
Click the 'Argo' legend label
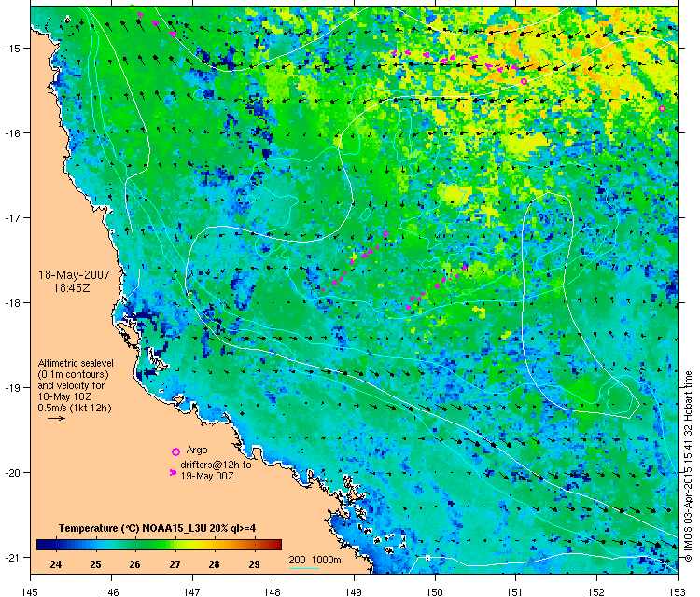[x=197, y=450]
